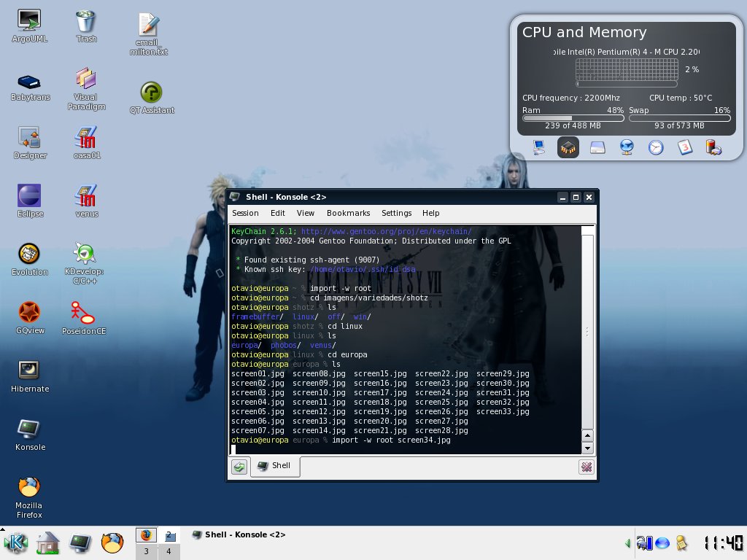The width and height of the screenshot is (747, 560).
Task: Click the Klipper tray icon
Action: coord(644,542)
